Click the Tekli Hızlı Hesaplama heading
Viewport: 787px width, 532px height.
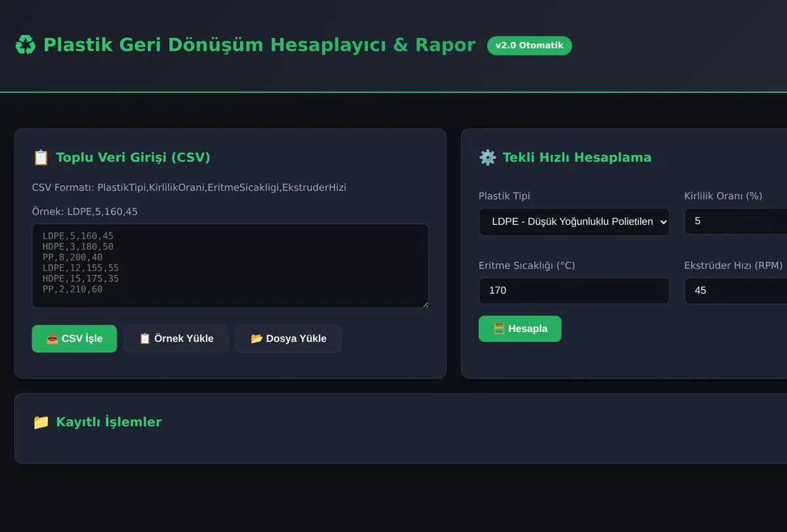[x=577, y=157]
